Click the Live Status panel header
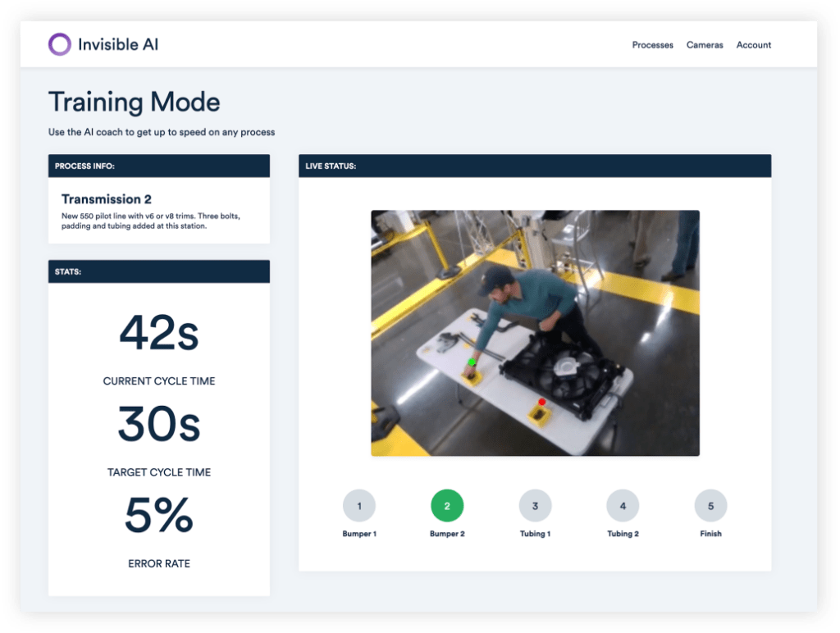 (x=535, y=166)
